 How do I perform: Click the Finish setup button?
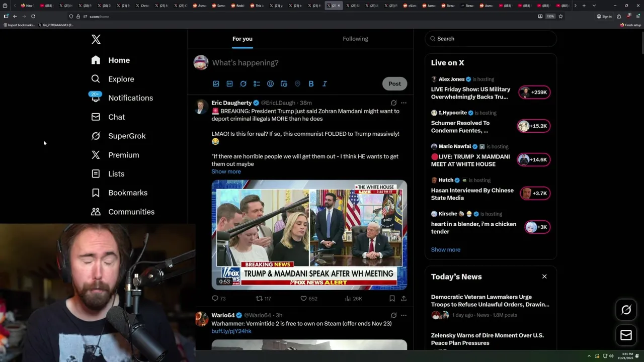click(630, 25)
